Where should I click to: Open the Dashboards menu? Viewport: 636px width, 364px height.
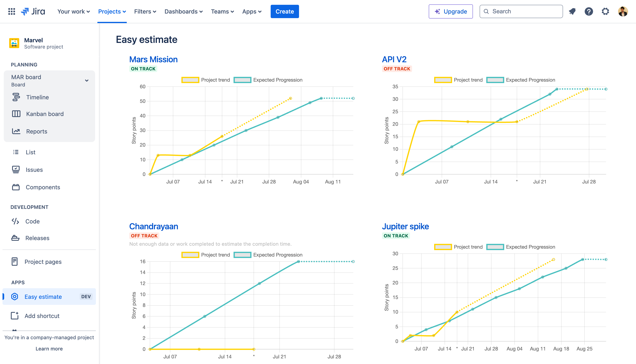[183, 11]
